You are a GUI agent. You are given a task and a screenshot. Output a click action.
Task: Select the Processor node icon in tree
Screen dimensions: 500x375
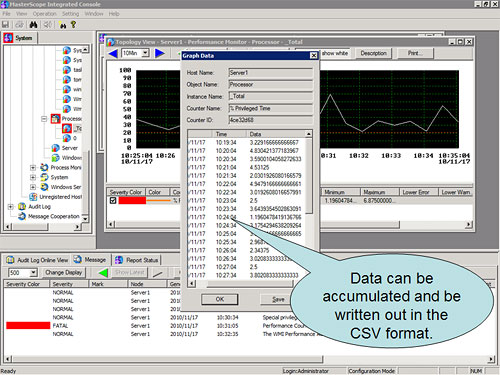click(55, 119)
